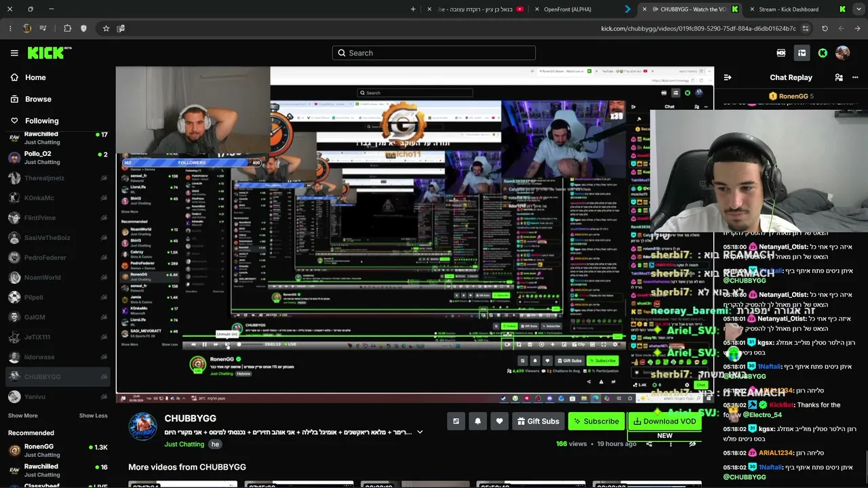The height and width of the screenshot is (488, 868).
Task: Open GalGM channel from sidebar
Action: [x=58, y=317]
